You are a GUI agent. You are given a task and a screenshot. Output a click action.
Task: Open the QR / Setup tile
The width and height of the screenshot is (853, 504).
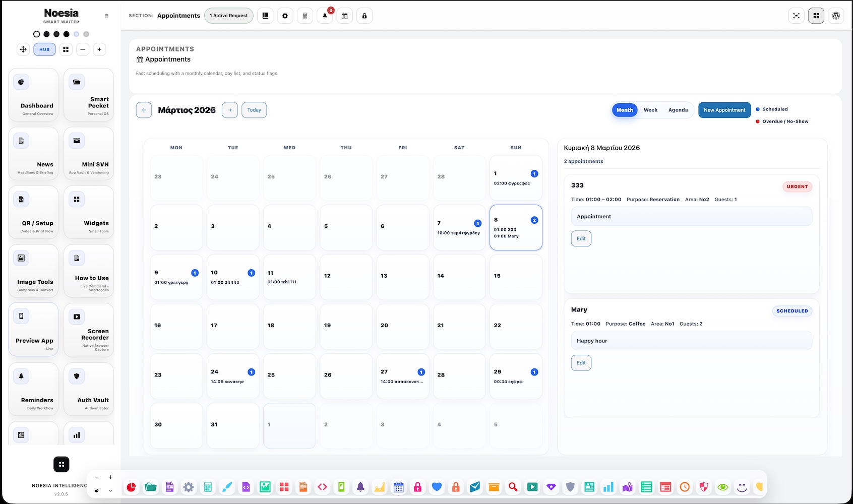[x=33, y=212]
